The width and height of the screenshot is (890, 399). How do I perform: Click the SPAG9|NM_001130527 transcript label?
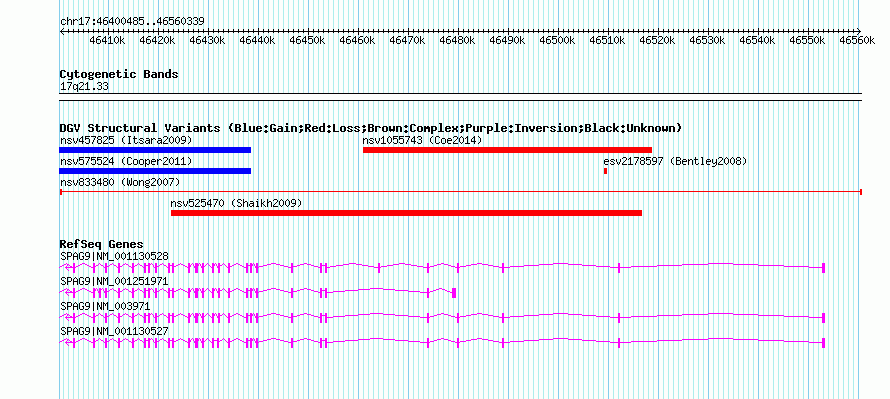pyautogui.click(x=114, y=331)
